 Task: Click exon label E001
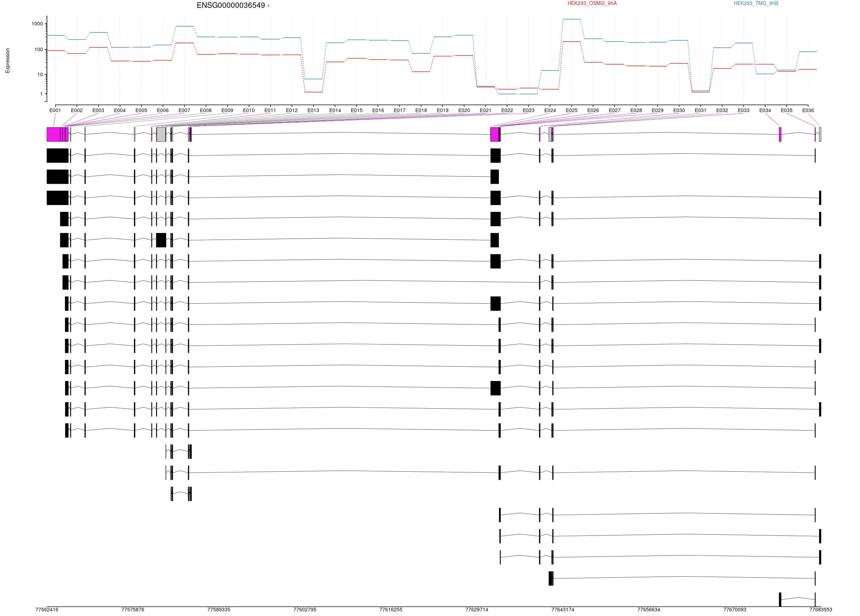coord(55,111)
